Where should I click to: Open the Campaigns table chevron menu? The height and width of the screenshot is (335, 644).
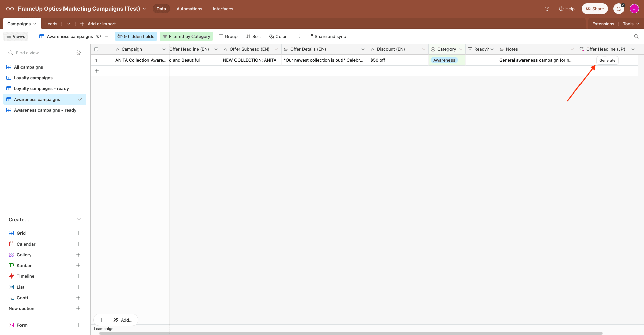point(35,24)
